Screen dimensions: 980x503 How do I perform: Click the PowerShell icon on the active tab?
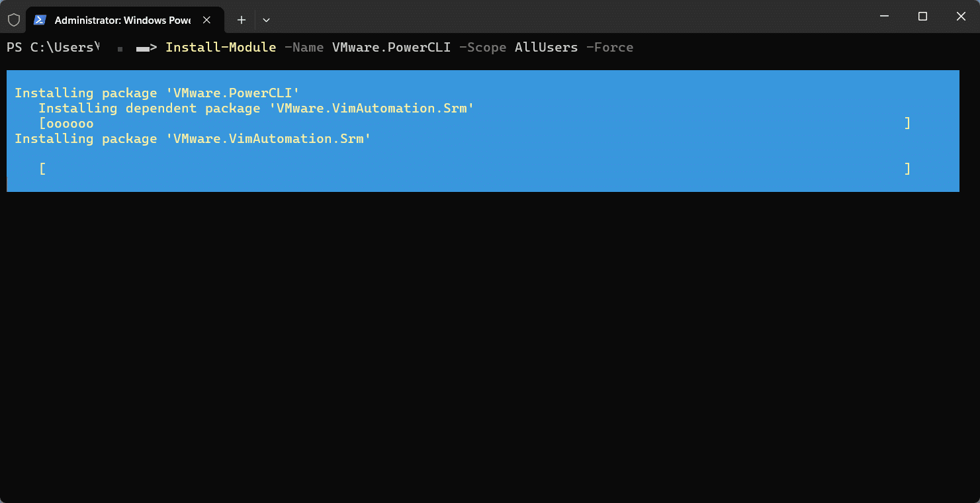coord(40,20)
